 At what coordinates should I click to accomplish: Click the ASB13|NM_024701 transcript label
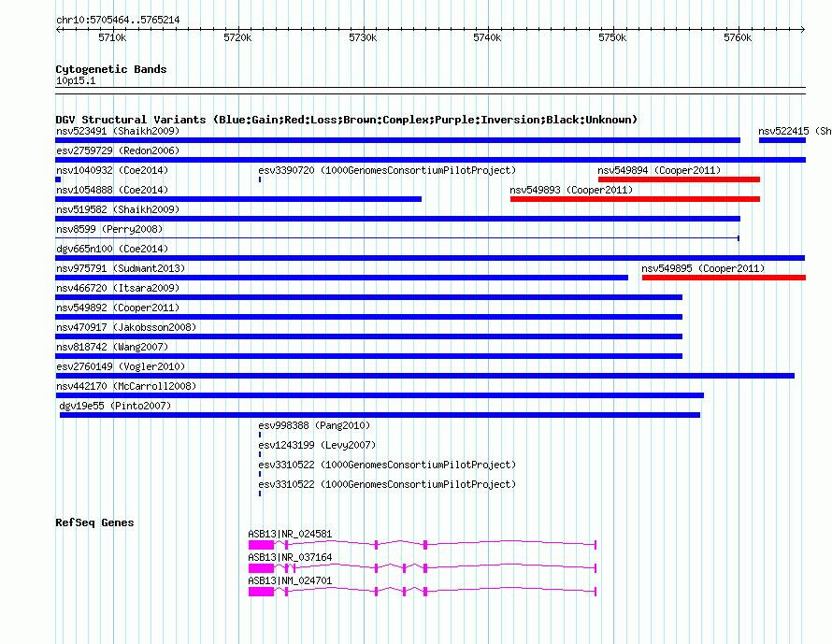pyautogui.click(x=290, y=580)
